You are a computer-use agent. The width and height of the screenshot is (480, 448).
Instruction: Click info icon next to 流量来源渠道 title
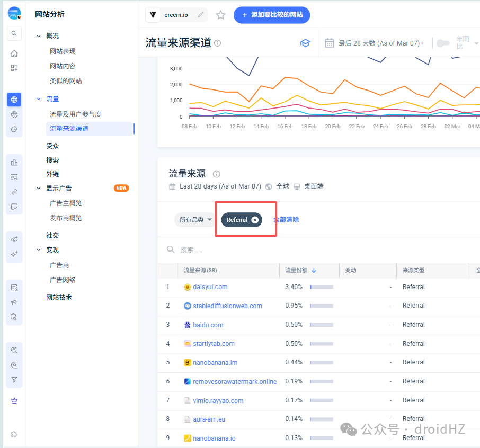[217, 43]
